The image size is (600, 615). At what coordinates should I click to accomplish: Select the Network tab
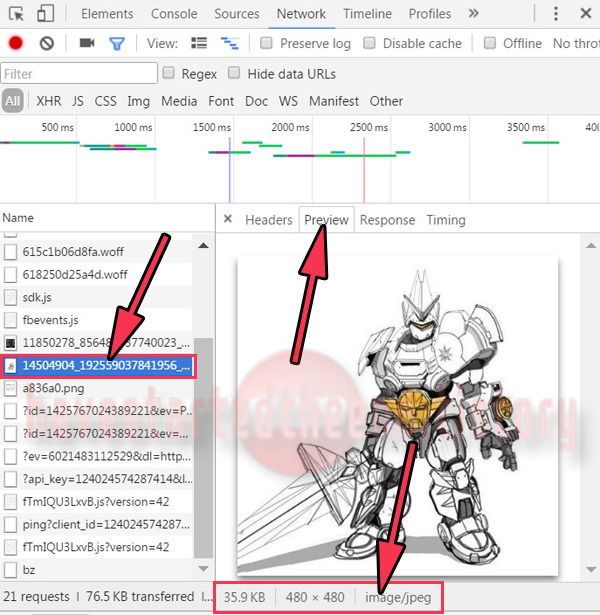click(301, 14)
